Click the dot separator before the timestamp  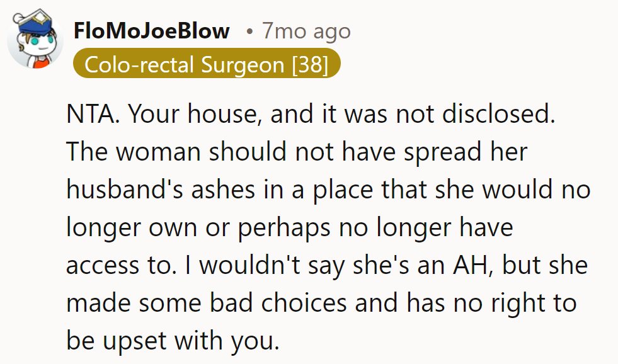(249, 31)
